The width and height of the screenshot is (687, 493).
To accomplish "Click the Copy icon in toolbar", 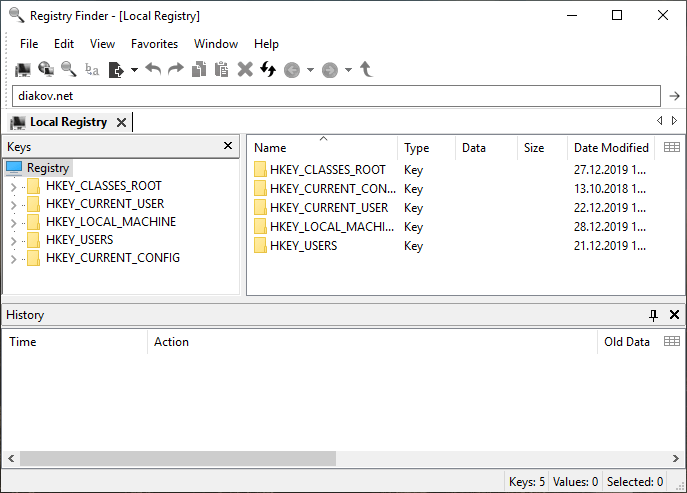I will [199, 70].
